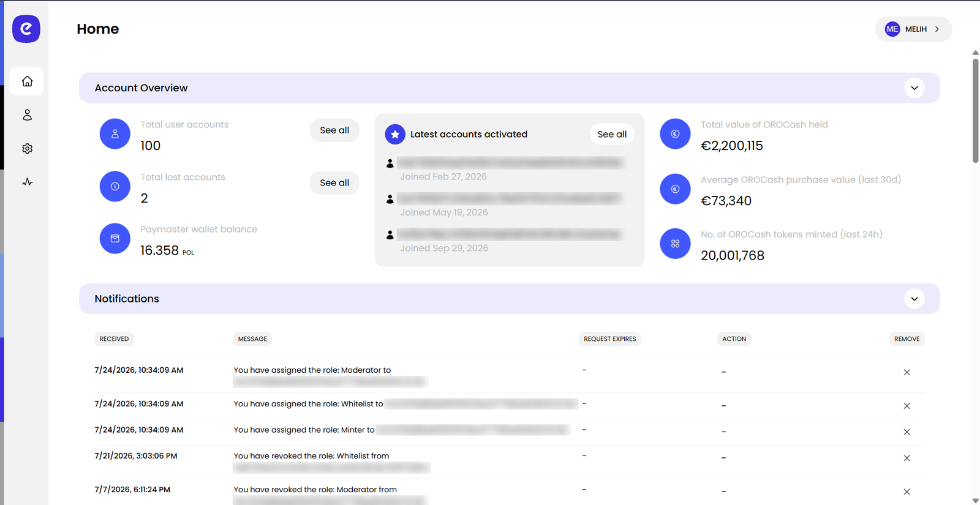Click the OROCash tokens minted icon
The height and width of the screenshot is (505, 980).
[675, 244]
